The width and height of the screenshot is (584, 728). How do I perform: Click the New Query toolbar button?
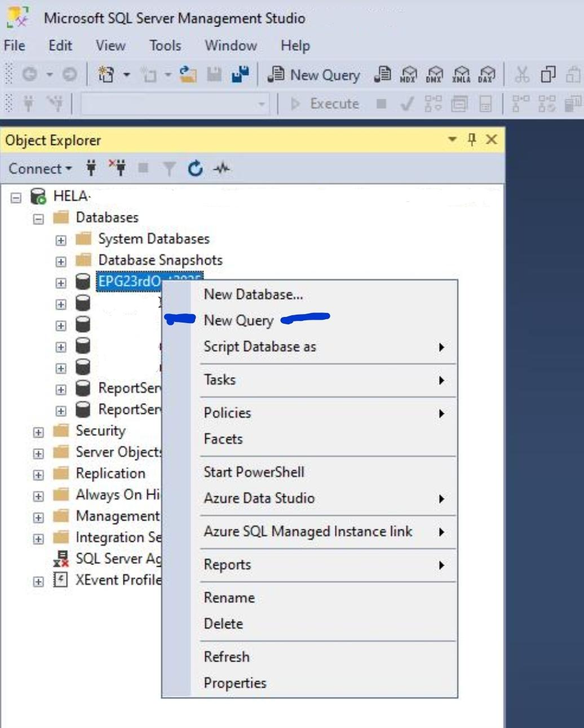tap(314, 75)
